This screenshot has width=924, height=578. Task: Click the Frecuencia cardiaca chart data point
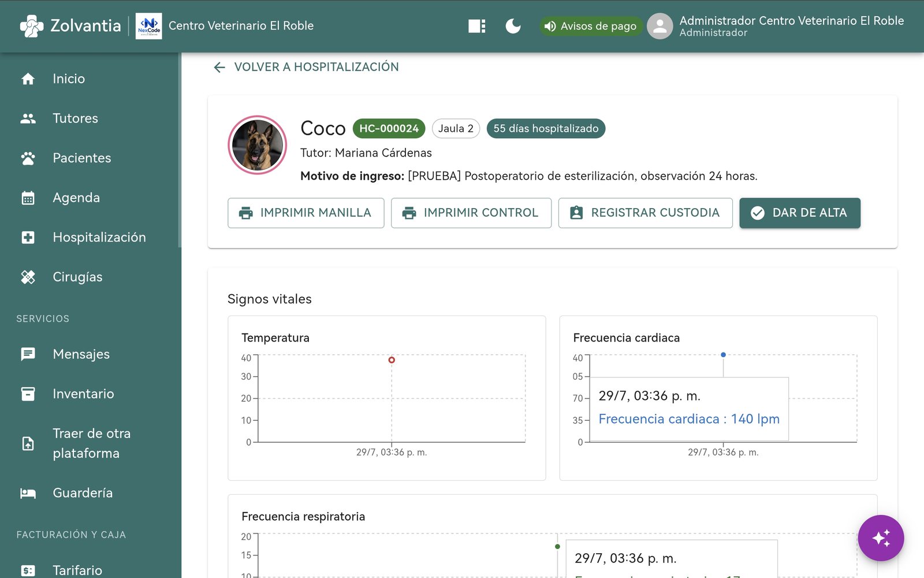coord(723,355)
